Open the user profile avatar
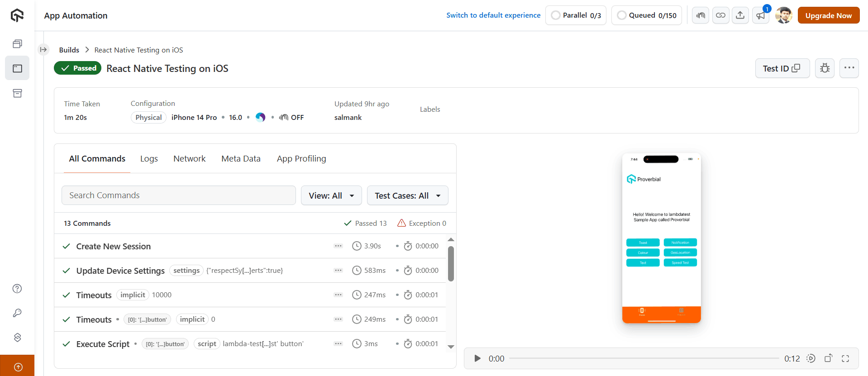This screenshot has height=376, width=868. pos(783,15)
